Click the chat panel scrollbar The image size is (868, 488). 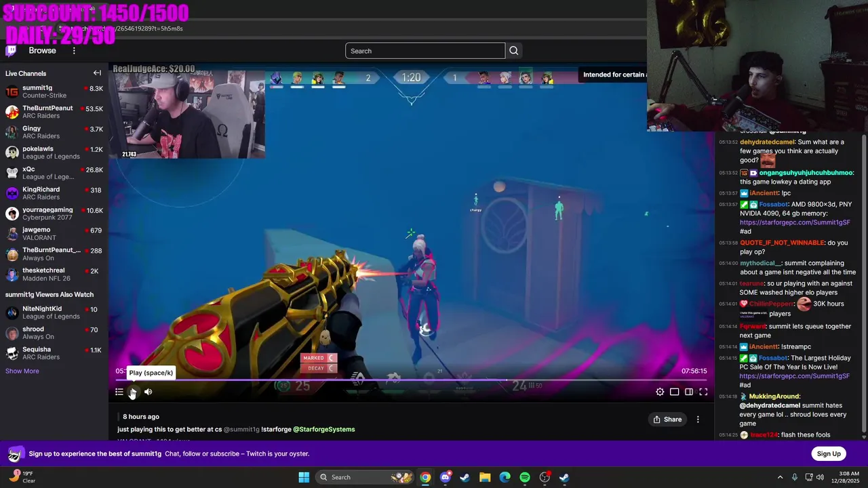click(864, 283)
